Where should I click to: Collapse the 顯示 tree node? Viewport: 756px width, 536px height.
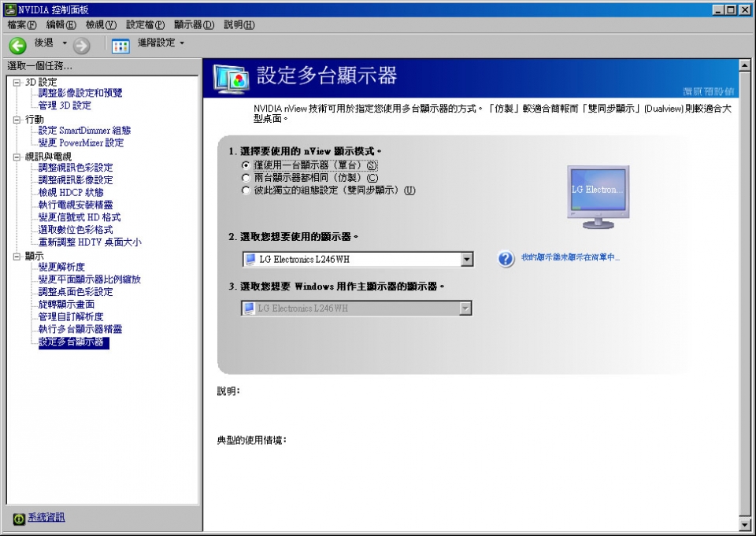click(x=17, y=257)
